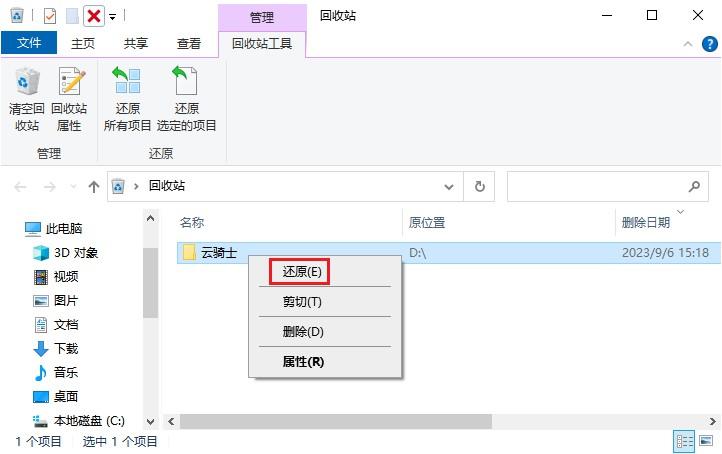
Task: Click navigation pane scroll up arrow
Action: pos(151,218)
